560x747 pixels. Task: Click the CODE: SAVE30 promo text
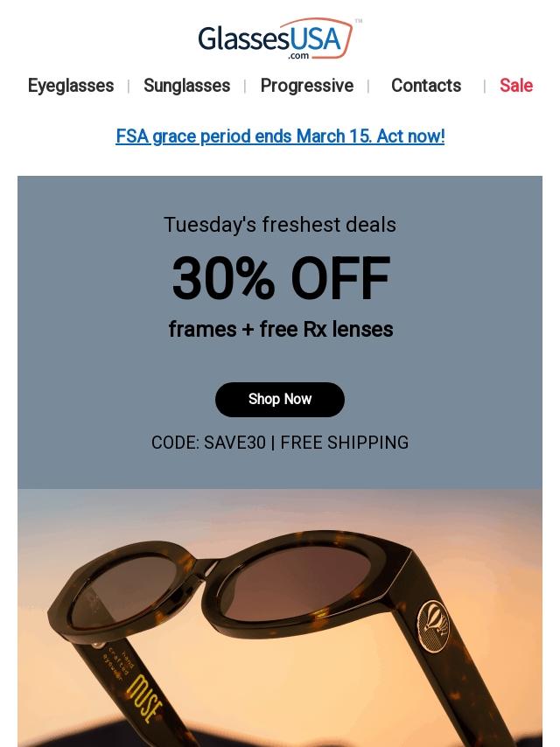pos(208,443)
